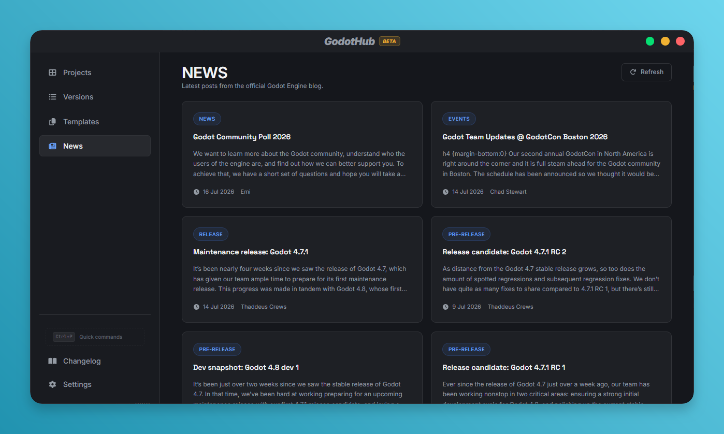Open the Quick commands search box

(x=95, y=337)
